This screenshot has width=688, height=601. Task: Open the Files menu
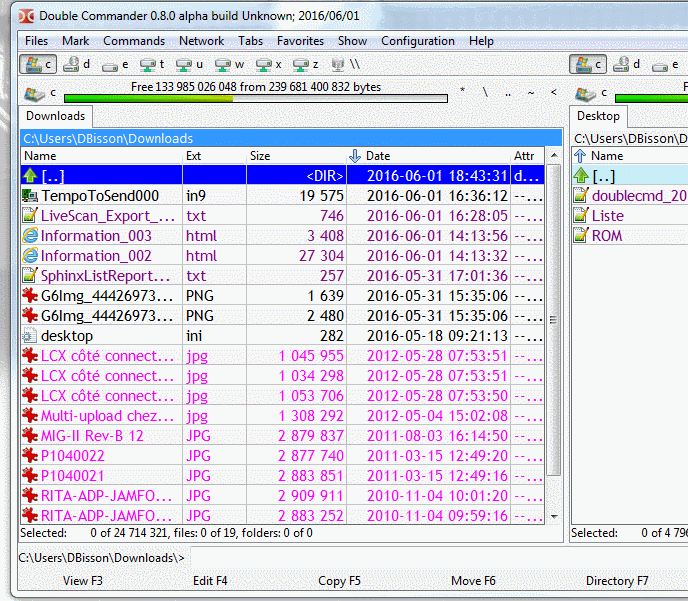pos(36,41)
